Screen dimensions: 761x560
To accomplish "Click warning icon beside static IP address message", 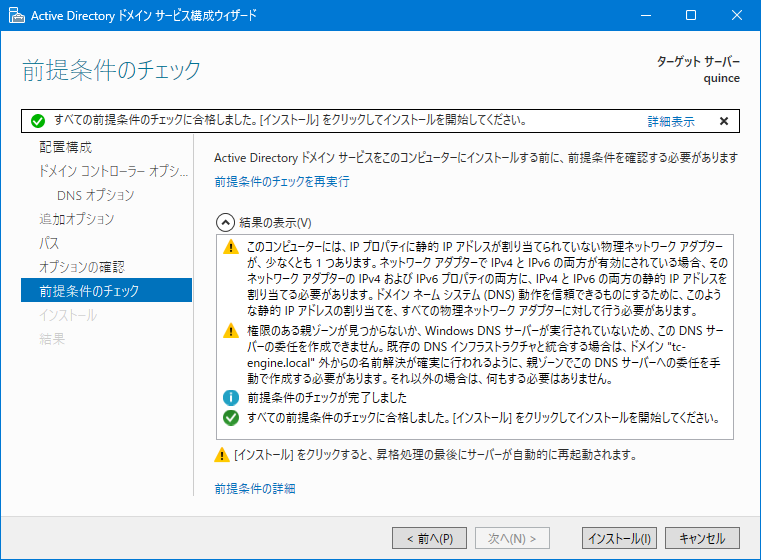I will (x=231, y=247).
